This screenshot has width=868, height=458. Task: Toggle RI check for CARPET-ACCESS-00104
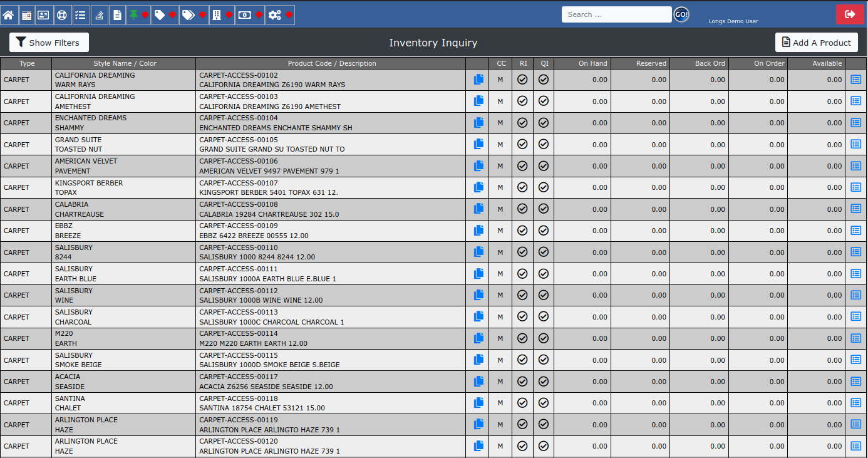(x=522, y=123)
